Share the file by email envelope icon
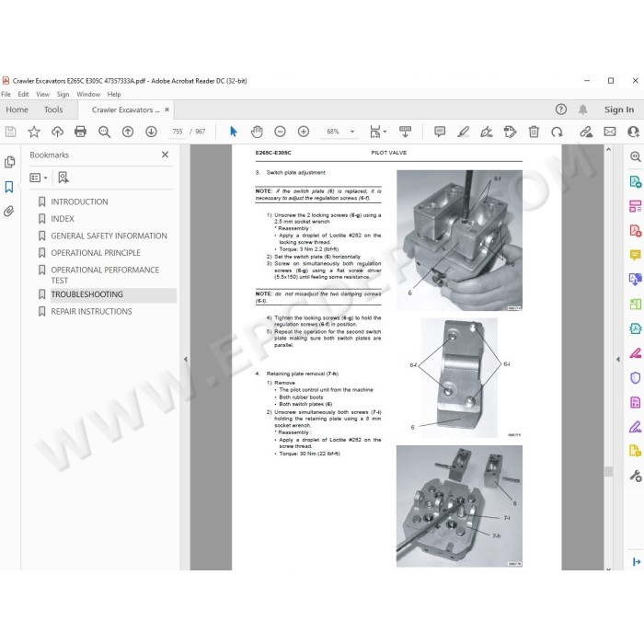Screen dimensions: 644x644 pos(610,132)
